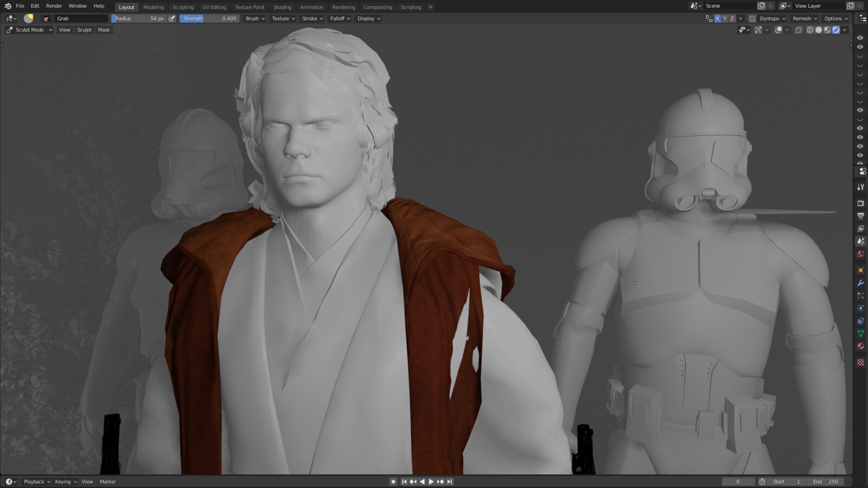
Task: Enable the Dyntopo checkbox
Action: pyautogui.click(x=752, y=18)
